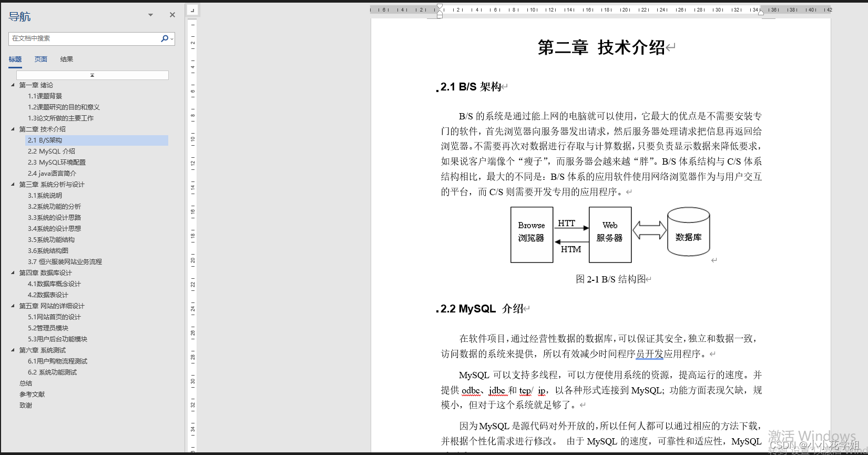Click the 2.1 B/S 架构 document heading
The height and width of the screenshot is (455, 868).
[x=471, y=87]
